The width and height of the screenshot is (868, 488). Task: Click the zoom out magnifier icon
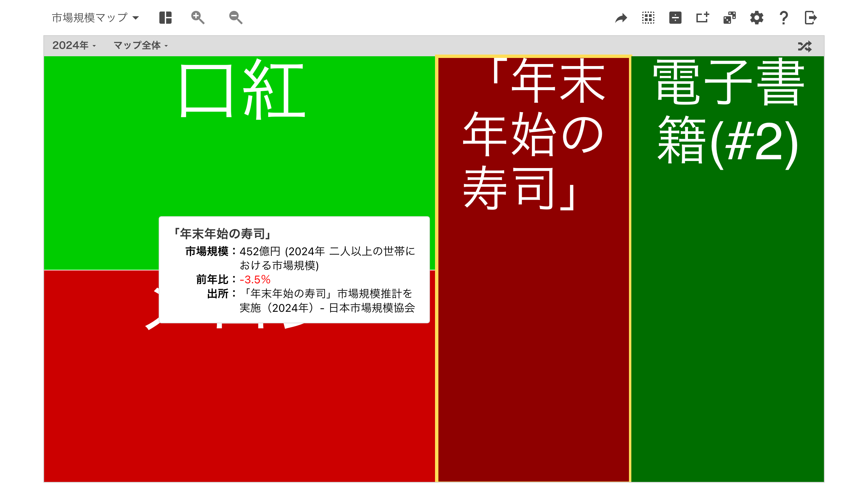236,18
